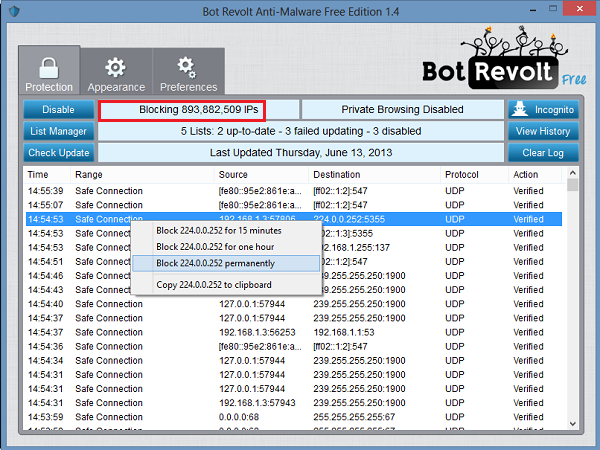600x450 pixels.
Task: Click the UDP protocol in the 14:54:43 row
Action: (x=455, y=290)
